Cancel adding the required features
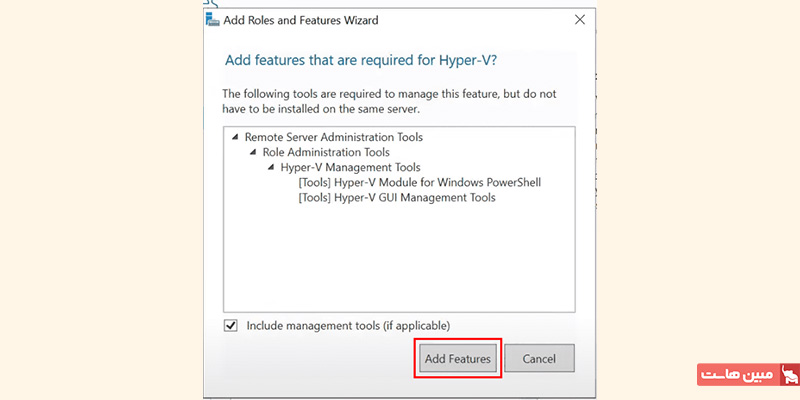This screenshot has height=400, width=800. point(539,359)
